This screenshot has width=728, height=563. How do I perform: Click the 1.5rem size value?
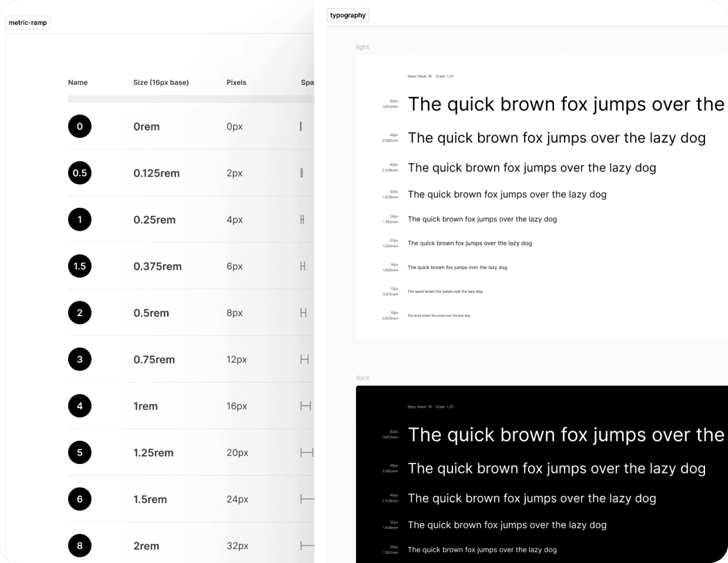click(150, 499)
